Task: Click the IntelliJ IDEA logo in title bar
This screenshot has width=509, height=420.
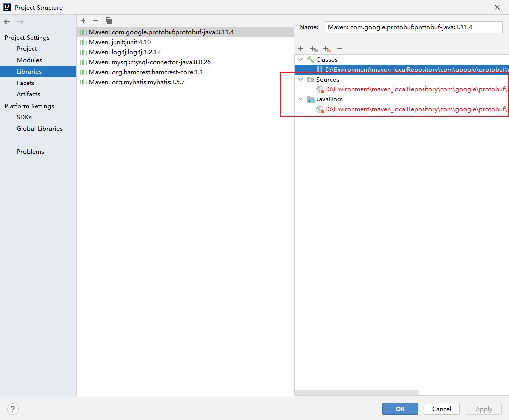Action: tap(7, 7)
